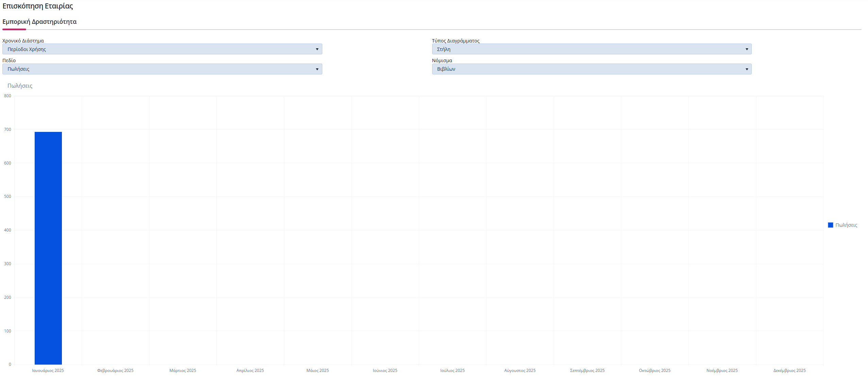Click the Σεπτέμβριος 2025 axis label
868x376 pixels.
587,371
